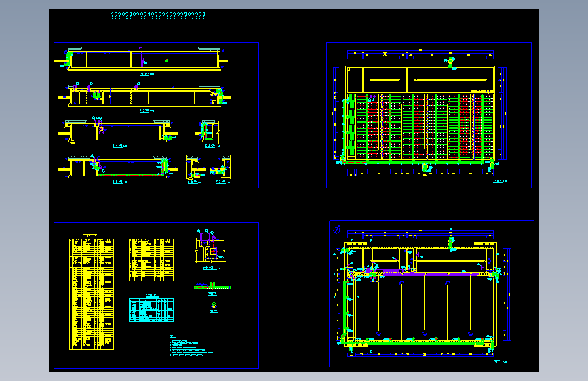Click the shorter yellow table beside it
The image size is (588, 381).
point(151,260)
